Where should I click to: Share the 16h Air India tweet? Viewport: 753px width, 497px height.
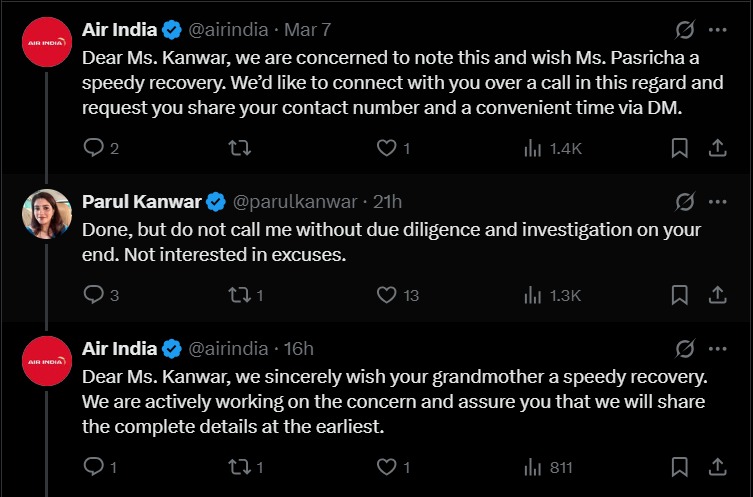(716, 467)
